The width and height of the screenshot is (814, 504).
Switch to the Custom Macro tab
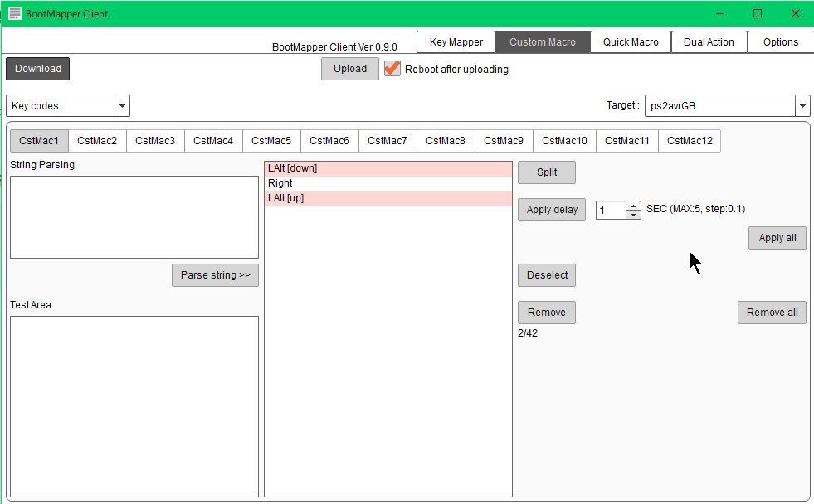543,42
